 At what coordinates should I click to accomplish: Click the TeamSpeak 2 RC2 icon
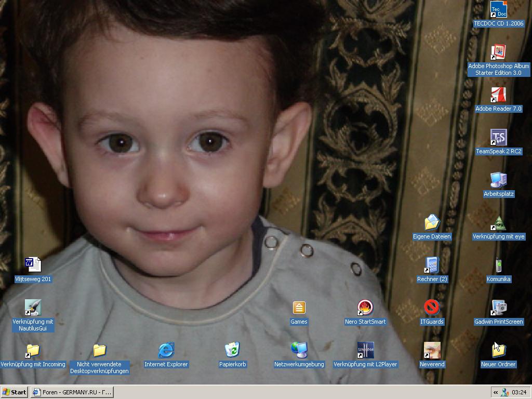(x=498, y=138)
